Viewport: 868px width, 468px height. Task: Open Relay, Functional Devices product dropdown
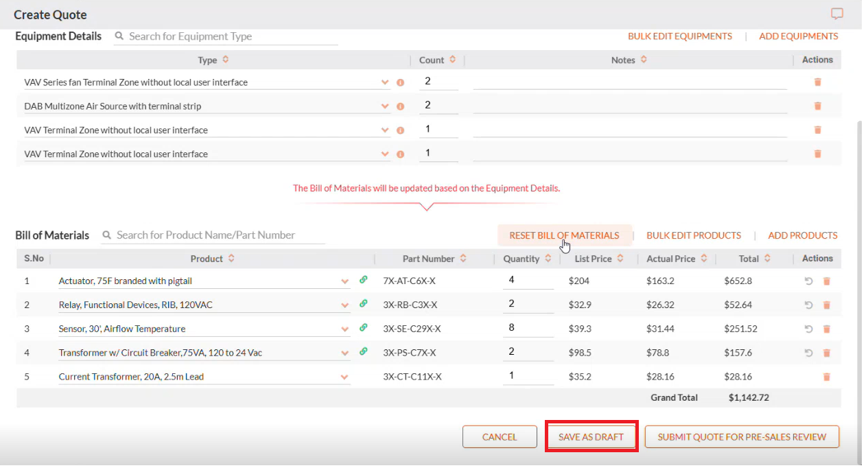[x=345, y=305]
